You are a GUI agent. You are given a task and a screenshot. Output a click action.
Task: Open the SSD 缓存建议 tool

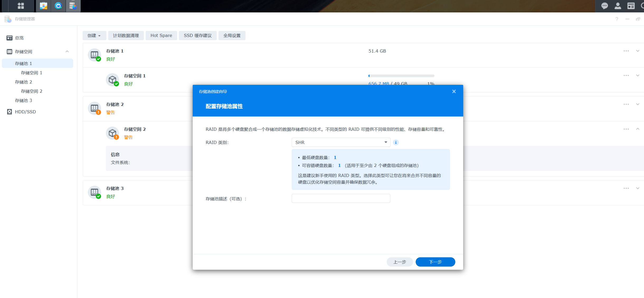(198, 35)
